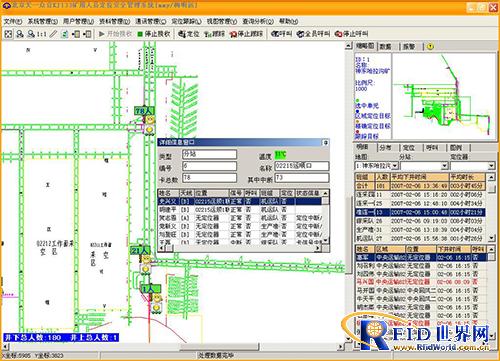
Task: Click the 编号 input field in detail window
Action: point(209,166)
